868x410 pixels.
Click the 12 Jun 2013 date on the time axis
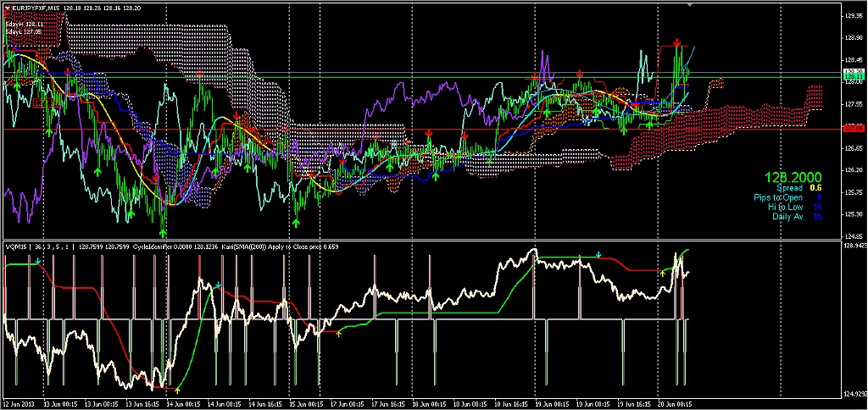pyautogui.click(x=19, y=404)
